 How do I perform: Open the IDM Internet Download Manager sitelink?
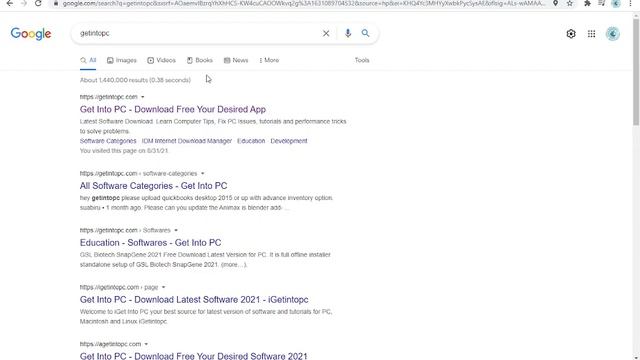pos(187,141)
